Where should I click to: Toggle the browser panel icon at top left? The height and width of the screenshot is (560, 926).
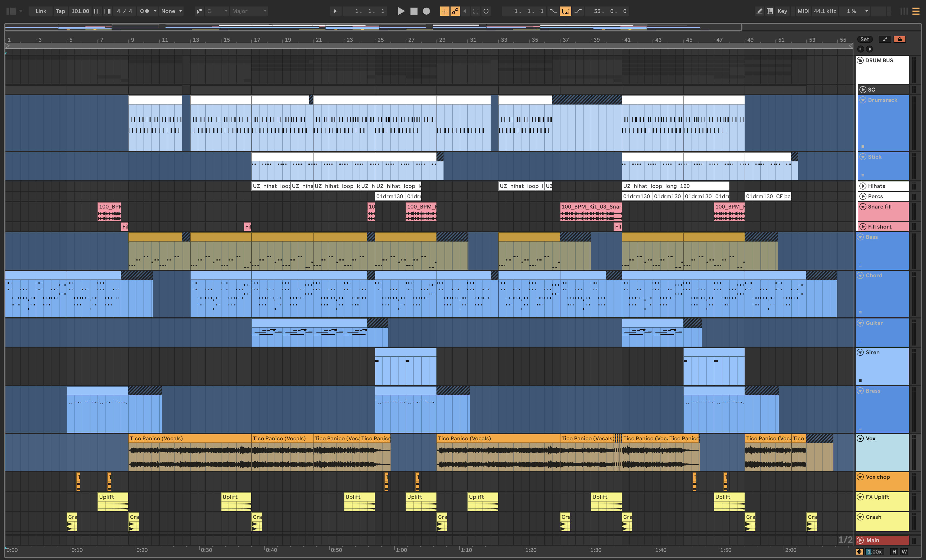point(11,11)
